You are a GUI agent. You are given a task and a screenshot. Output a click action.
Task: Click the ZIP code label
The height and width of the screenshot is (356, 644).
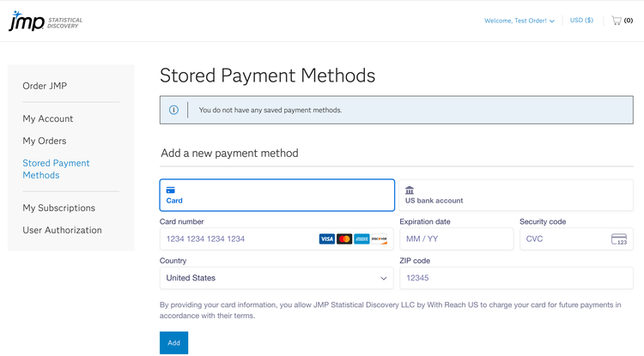[415, 261]
